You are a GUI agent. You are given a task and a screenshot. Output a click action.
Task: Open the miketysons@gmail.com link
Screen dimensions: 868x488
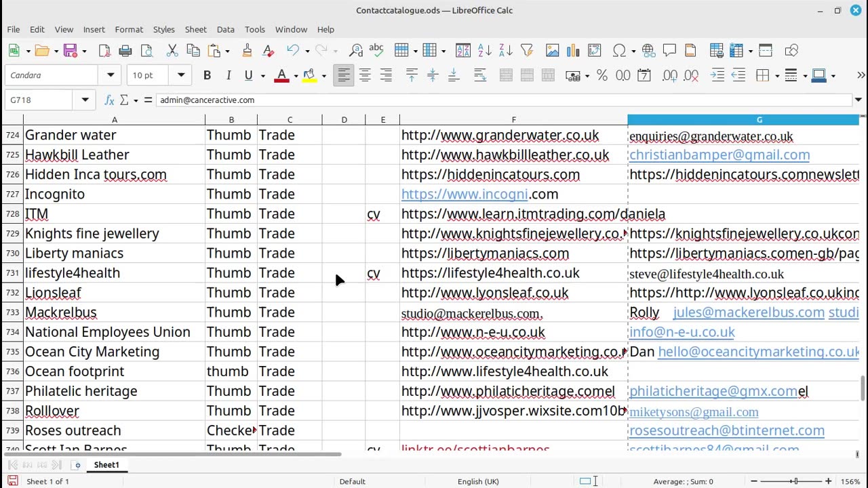(x=694, y=412)
